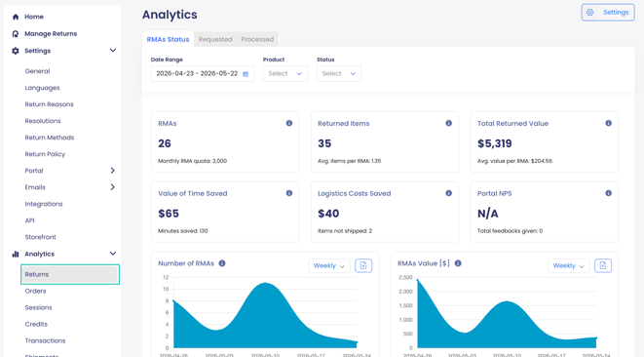Screen dimensions: 644x357
Task: Expand the Portal submenu arrow
Action: (113, 171)
